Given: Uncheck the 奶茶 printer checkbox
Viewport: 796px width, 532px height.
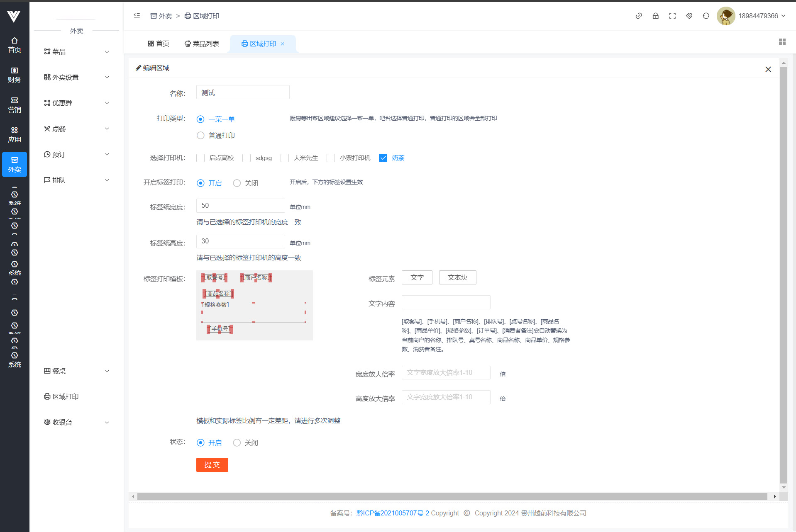Looking at the screenshot, I should coord(383,158).
